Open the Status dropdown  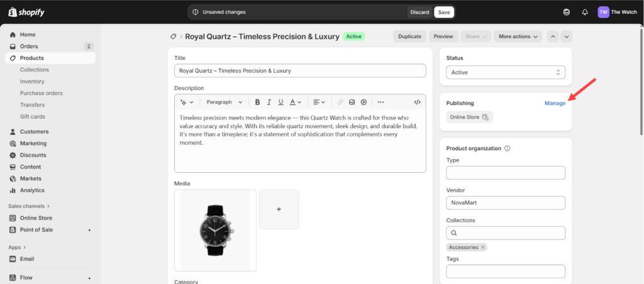click(x=506, y=72)
